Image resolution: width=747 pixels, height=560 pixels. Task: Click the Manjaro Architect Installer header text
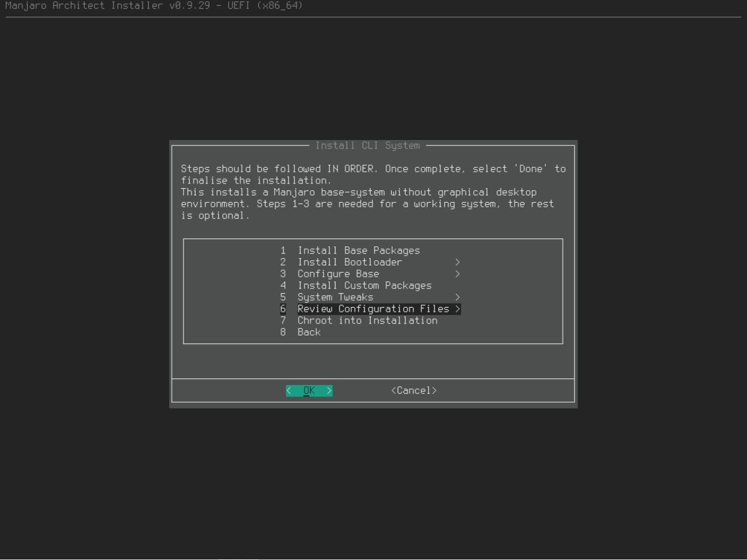pyautogui.click(x=154, y=6)
